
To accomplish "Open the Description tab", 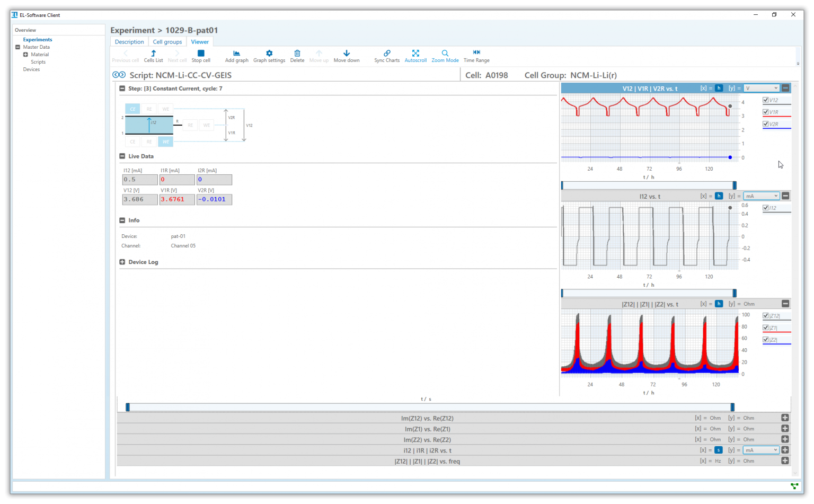I will [x=129, y=41].
